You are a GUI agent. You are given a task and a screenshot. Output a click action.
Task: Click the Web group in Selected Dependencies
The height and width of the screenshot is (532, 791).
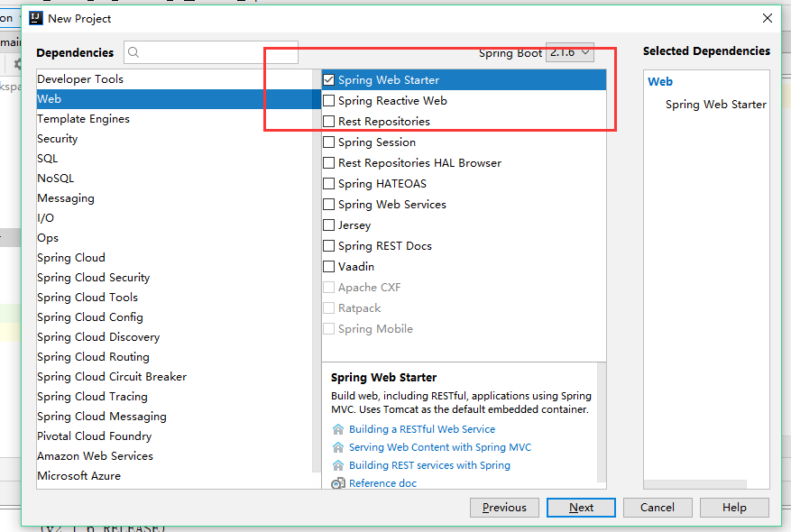pyautogui.click(x=660, y=82)
